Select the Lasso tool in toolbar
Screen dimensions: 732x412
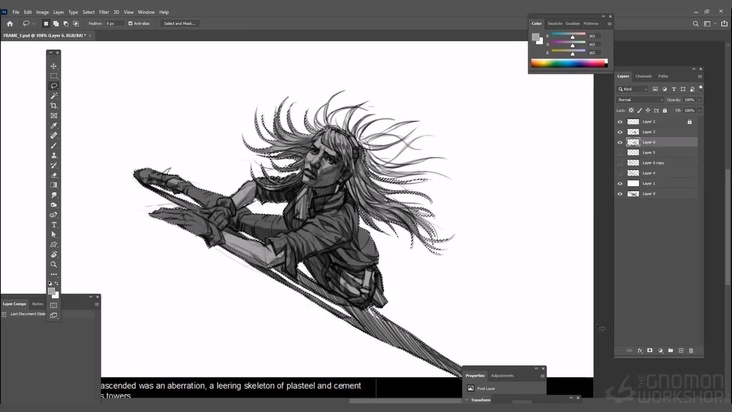[54, 86]
